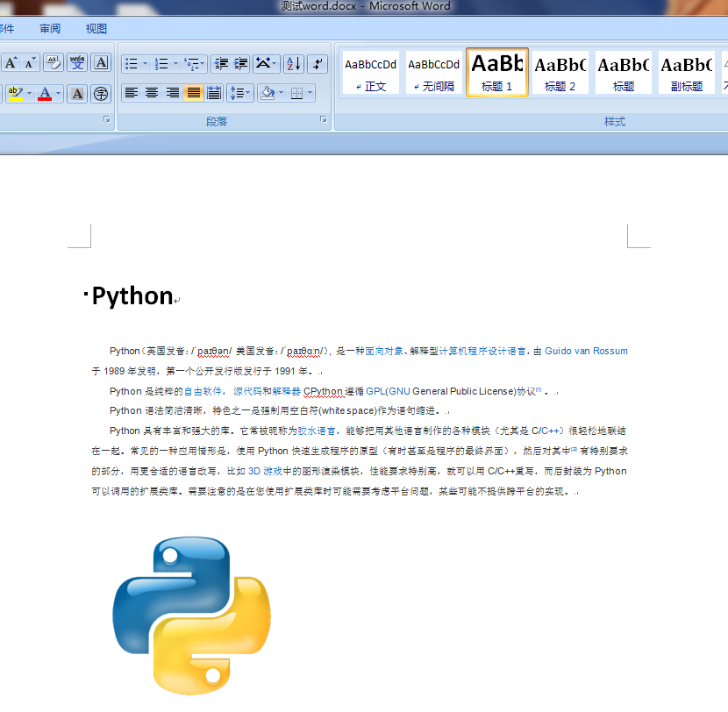Open the numbering style dropdown
The image size is (728, 712).
pos(175,64)
